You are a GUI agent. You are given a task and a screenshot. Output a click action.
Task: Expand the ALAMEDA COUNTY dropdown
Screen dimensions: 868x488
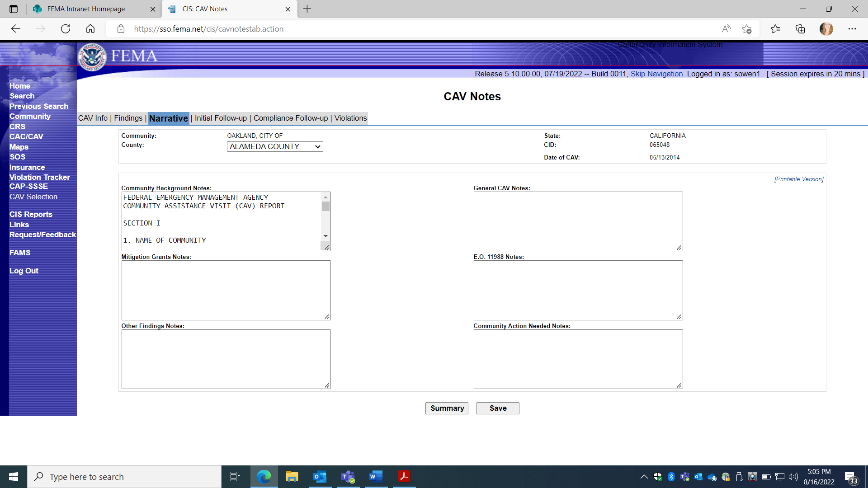275,146
